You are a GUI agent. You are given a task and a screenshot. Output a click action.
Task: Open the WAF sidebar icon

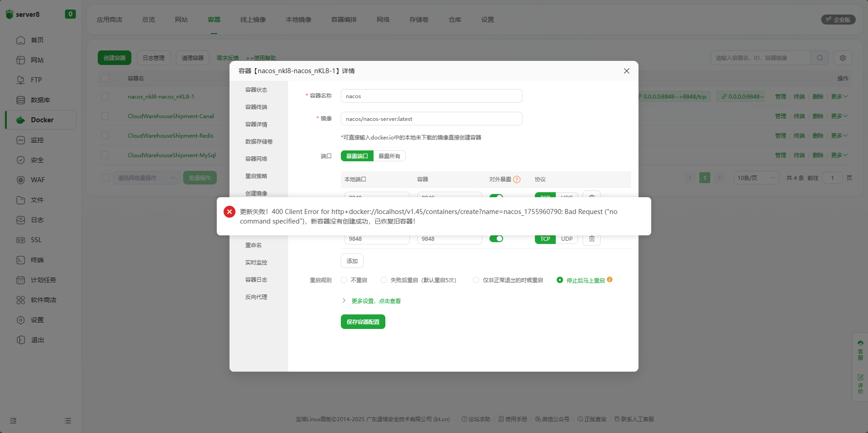(x=21, y=180)
